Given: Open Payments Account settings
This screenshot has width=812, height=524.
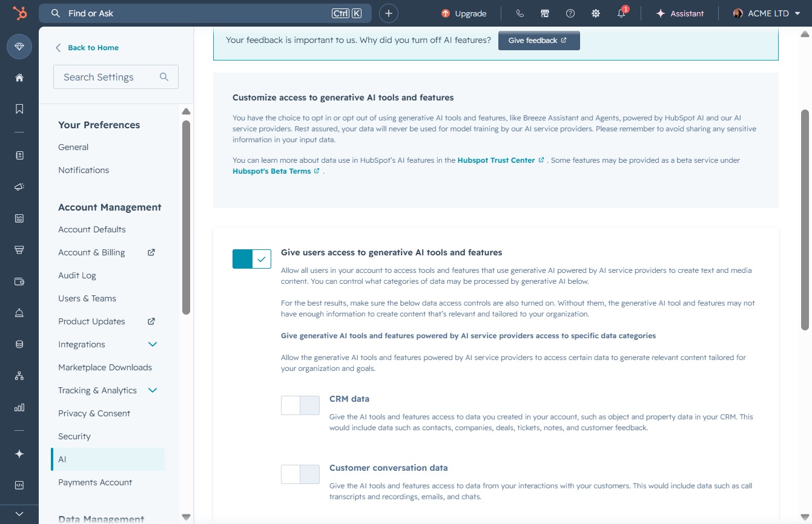Looking at the screenshot, I should (95, 482).
